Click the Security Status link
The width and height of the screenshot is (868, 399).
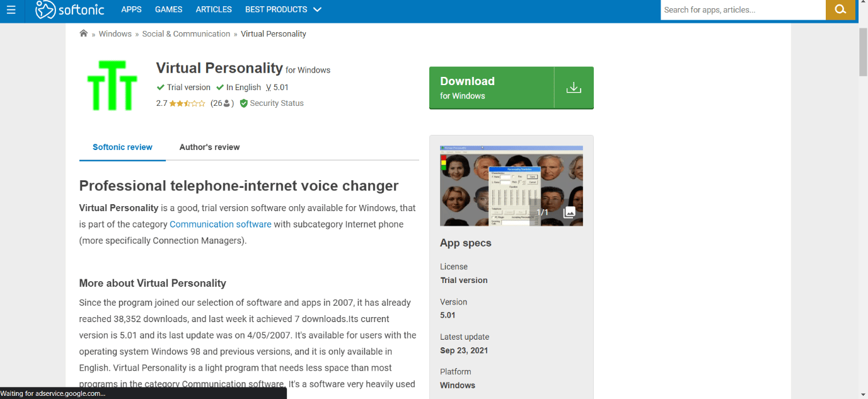[277, 103]
